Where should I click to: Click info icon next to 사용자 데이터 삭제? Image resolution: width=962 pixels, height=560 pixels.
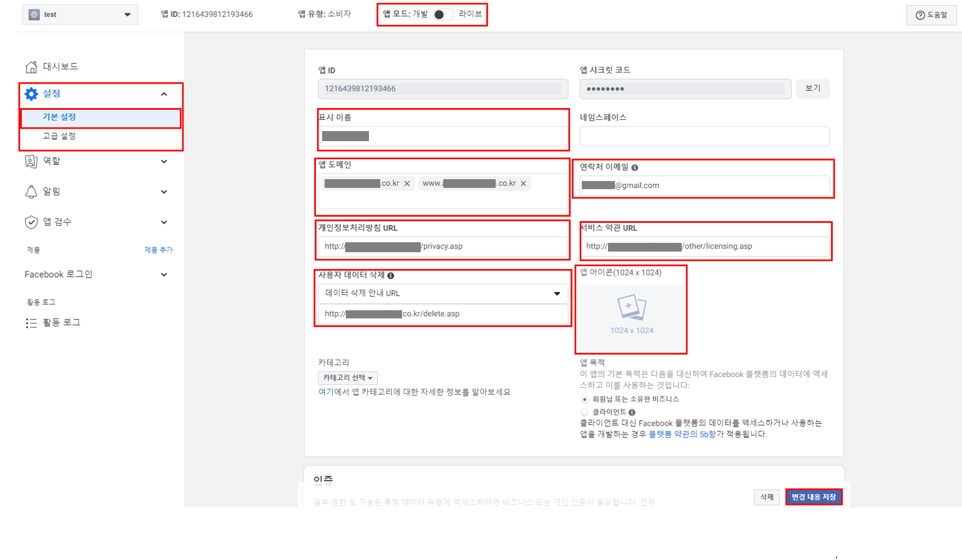tap(391, 275)
